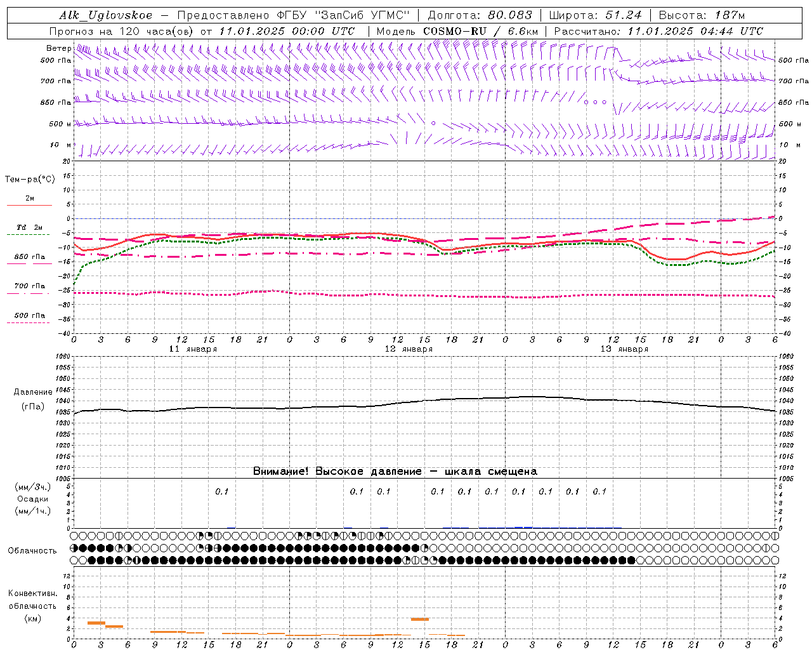The width and height of the screenshot is (812, 650).
Task: Click the Внимание! Высокое давление warning text
Action: click(x=395, y=472)
